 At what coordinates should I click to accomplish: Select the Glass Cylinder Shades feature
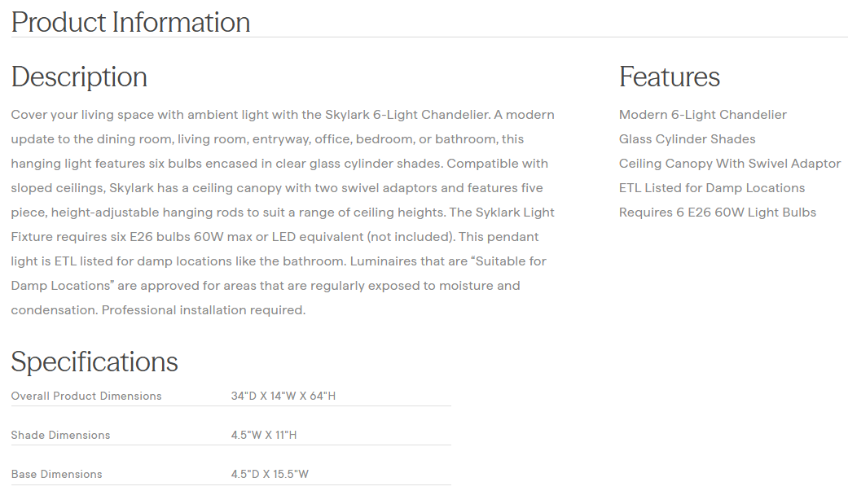(687, 139)
